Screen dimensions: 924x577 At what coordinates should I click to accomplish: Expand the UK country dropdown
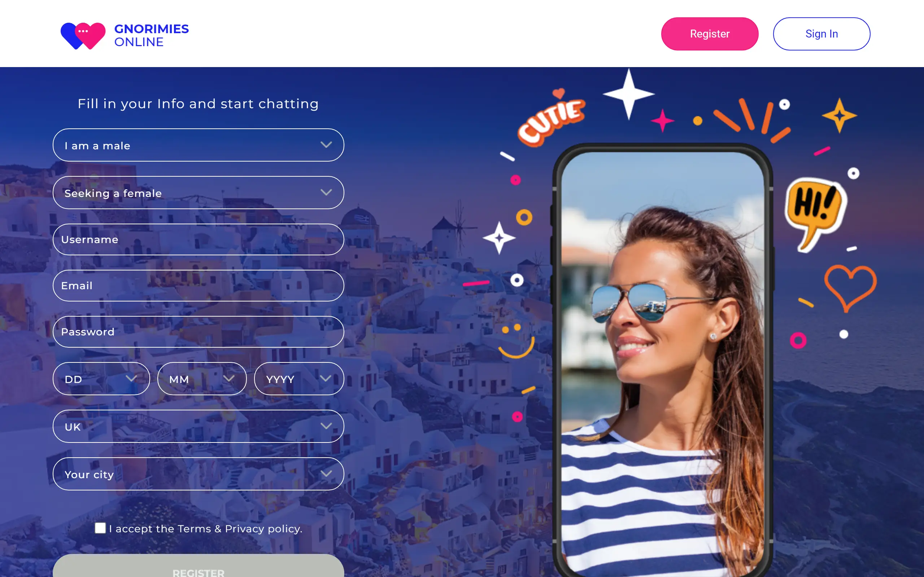(x=199, y=426)
